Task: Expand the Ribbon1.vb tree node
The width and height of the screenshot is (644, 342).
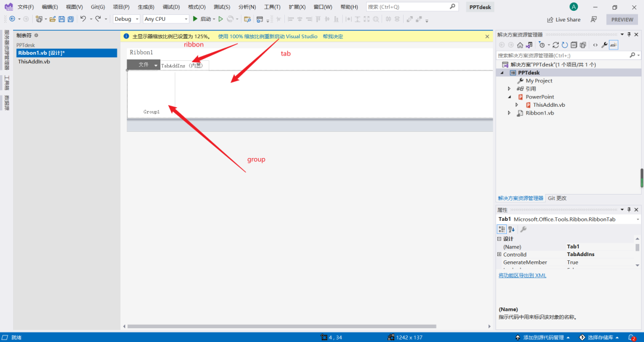Action: click(509, 113)
